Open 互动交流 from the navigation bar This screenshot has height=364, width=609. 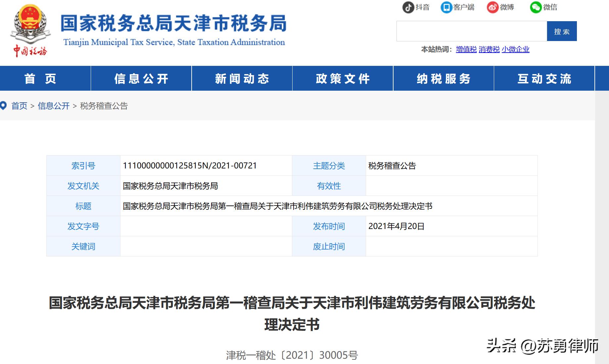544,78
